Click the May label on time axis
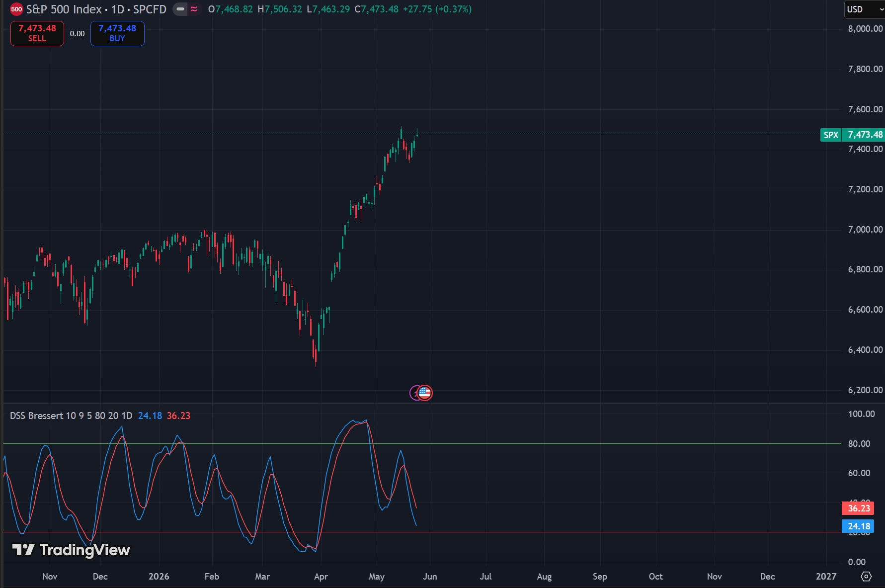The width and height of the screenshot is (885, 588). [x=377, y=577]
